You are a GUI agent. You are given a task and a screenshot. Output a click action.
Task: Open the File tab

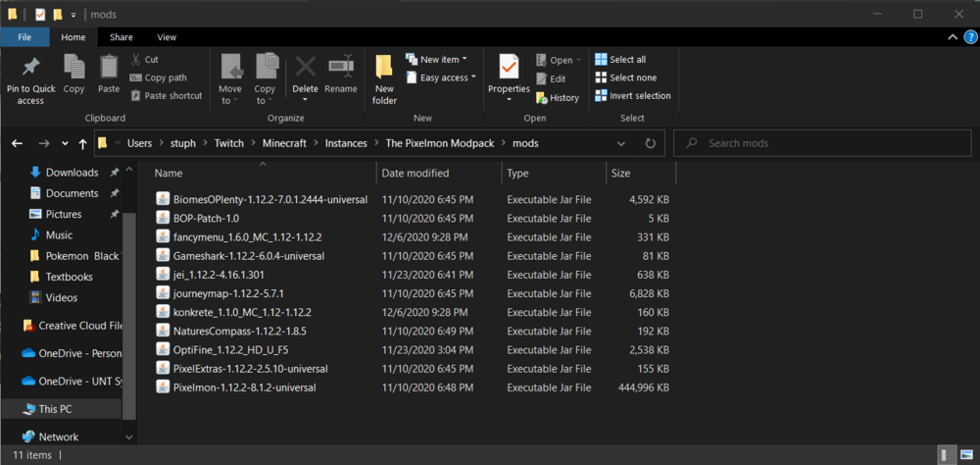coord(25,37)
